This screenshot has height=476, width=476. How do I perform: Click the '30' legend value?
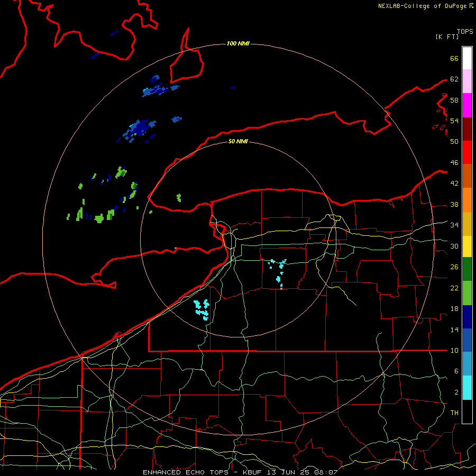point(454,246)
